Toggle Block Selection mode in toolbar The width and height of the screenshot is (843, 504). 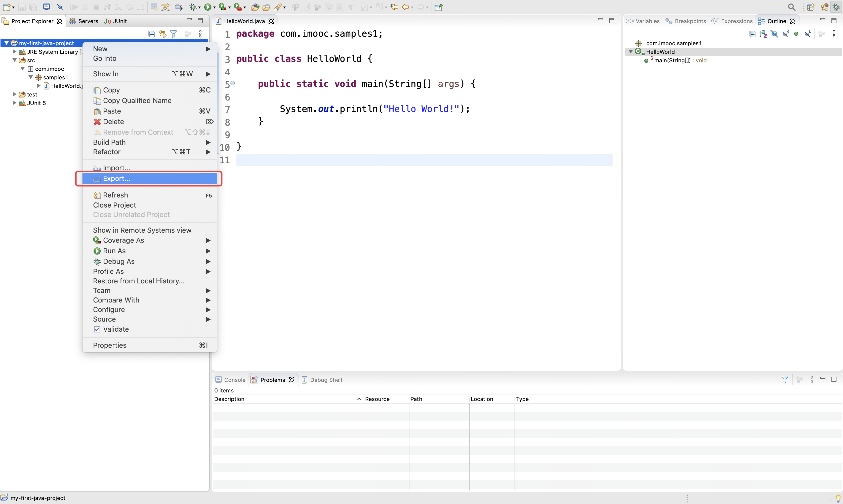coord(340,7)
